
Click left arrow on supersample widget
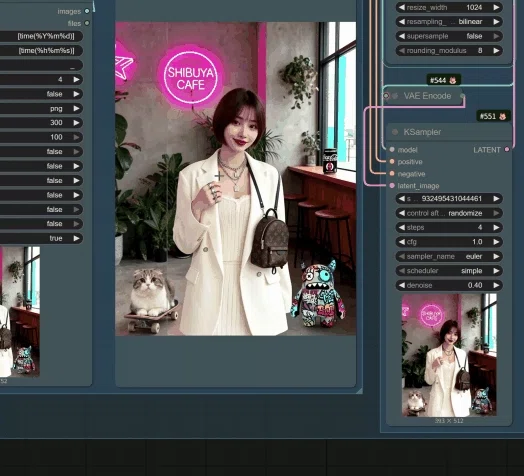pyautogui.click(x=402, y=36)
